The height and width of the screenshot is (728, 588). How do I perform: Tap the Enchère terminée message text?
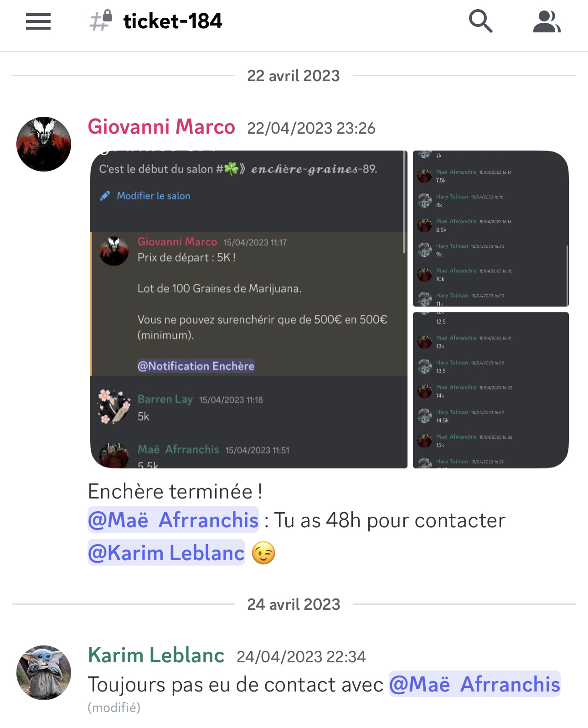pyautogui.click(x=175, y=491)
